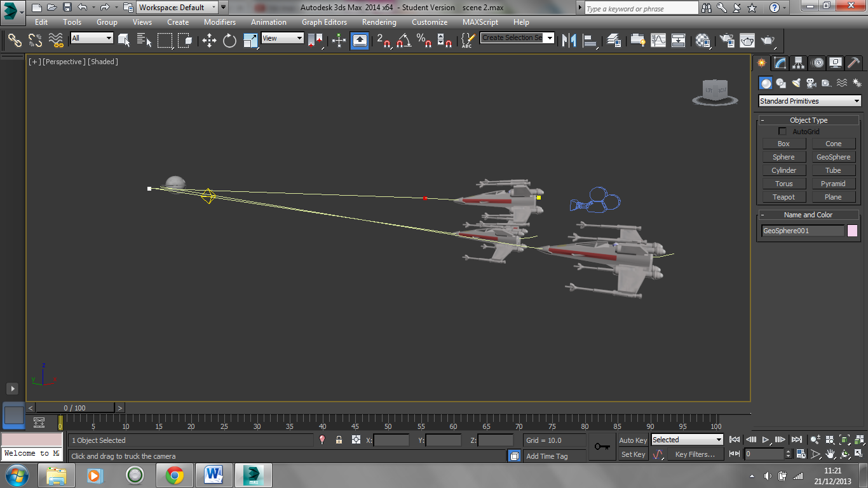
Task: Open the Modifiers menu
Action: (x=220, y=22)
